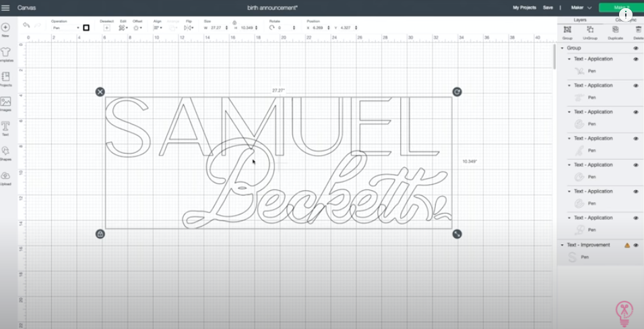Toggle eye of third Text - Application layer
The image size is (644, 329).
point(636,112)
